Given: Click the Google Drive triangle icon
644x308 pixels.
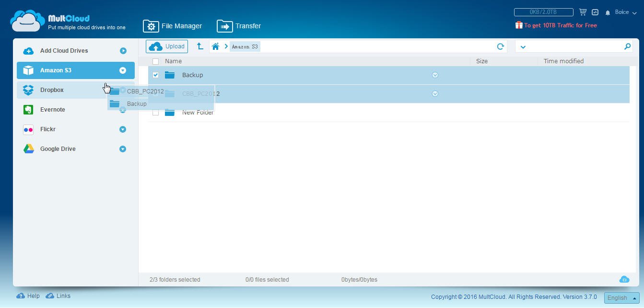Looking at the screenshot, I should coord(29,149).
